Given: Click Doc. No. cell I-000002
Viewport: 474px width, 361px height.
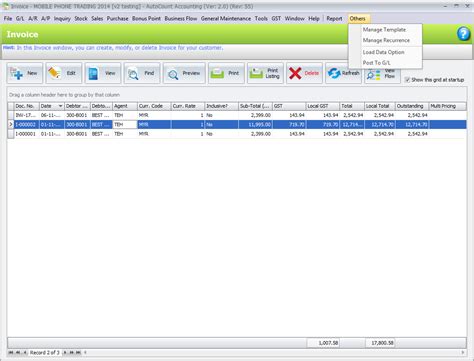Looking at the screenshot, I should [27, 124].
